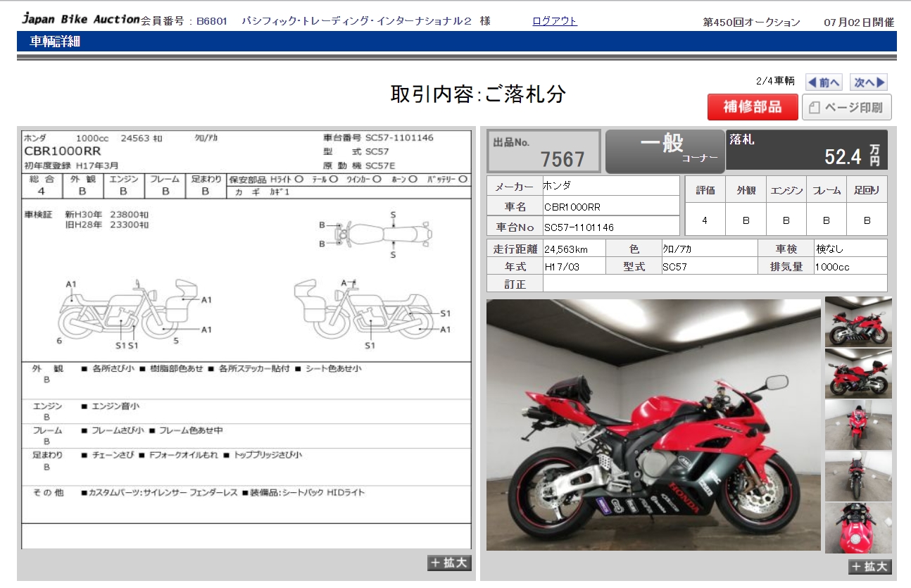Click the 2/4車輌 vehicle counter
This screenshot has width=911, height=588.
(775, 81)
